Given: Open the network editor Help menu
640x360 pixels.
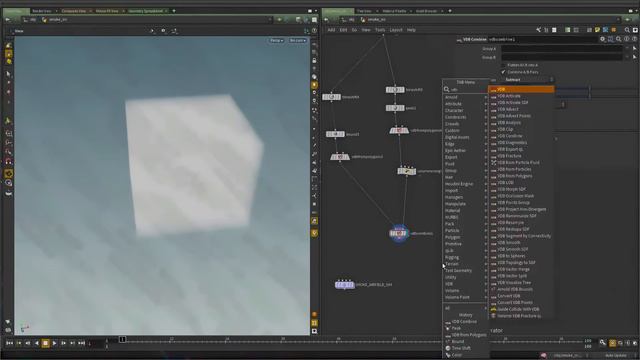Looking at the screenshot, I should click(x=411, y=30).
